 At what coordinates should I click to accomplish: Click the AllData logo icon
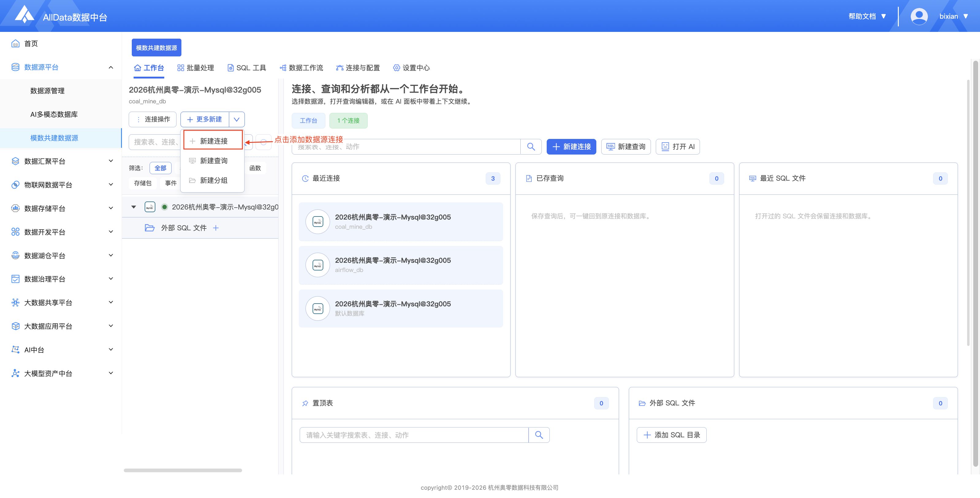[x=24, y=14]
